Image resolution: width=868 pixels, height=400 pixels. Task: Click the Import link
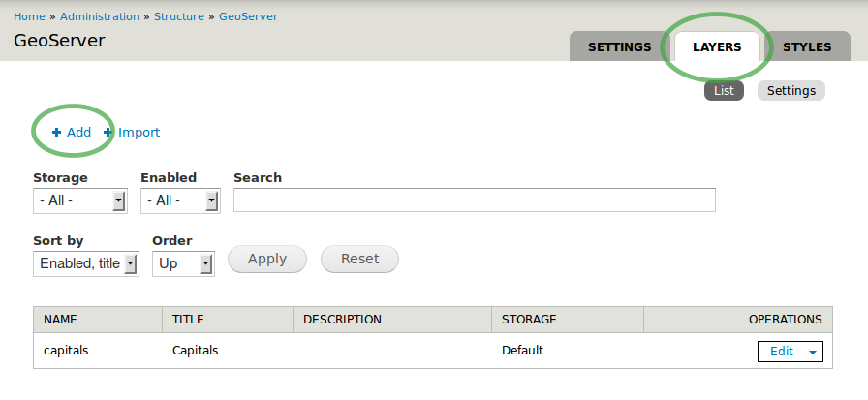click(139, 133)
